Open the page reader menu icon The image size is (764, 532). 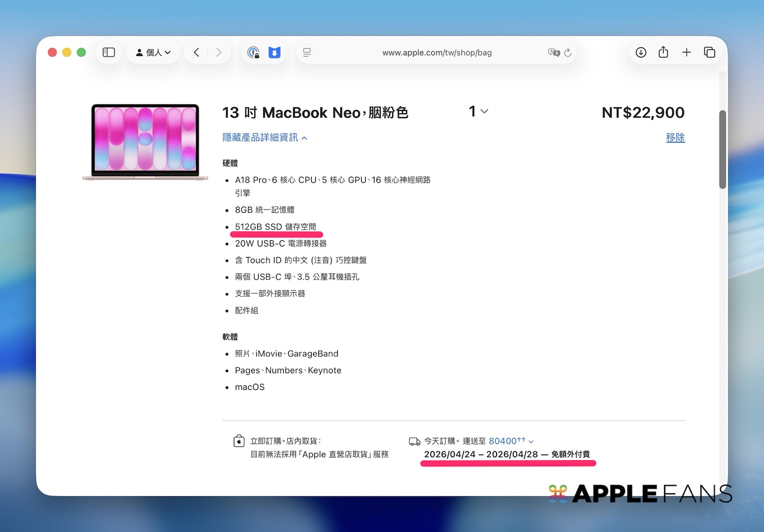pyautogui.click(x=307, y=52)
